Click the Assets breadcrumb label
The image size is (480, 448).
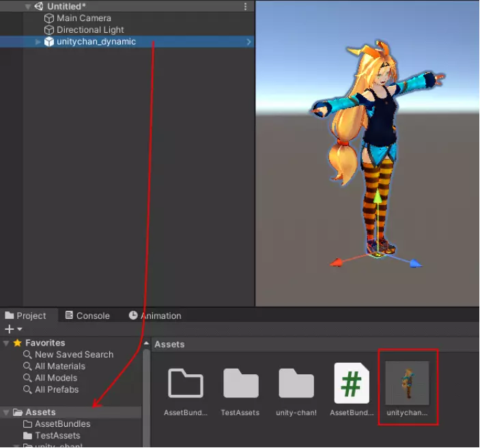click(169, 344)
